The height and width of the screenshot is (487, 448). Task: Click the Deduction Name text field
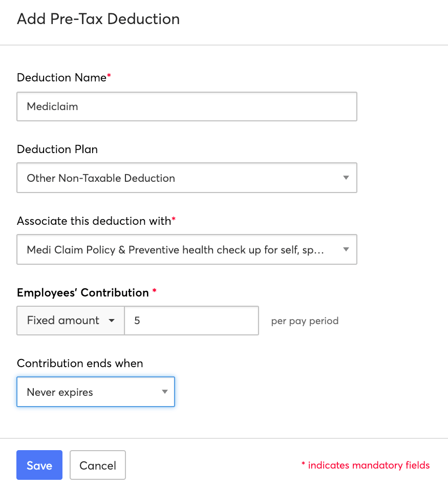coord(186,107)
